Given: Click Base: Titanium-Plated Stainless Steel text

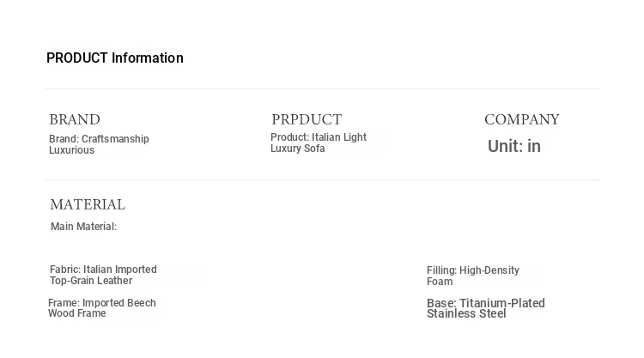Looking at the screenshot, I should (x=486, y=308).
